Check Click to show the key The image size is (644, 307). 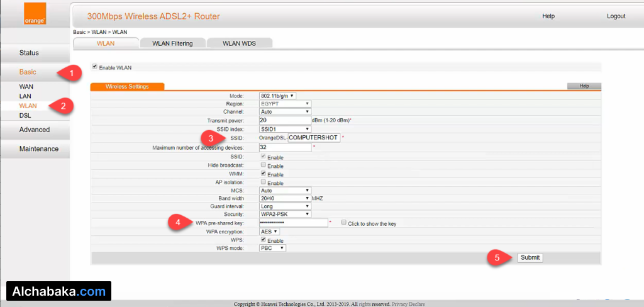coord(343,223)
